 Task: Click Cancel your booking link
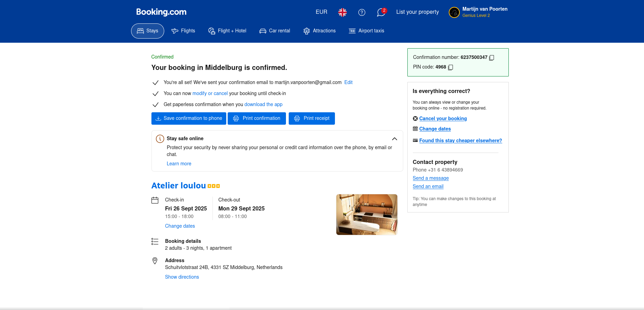click(443, 118)
